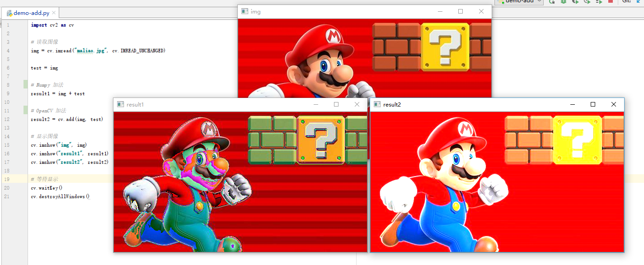Click the comment '# Numpy 加法'
Image resolution: width=644 pixels, height=265 pixels.
point(47,85)
